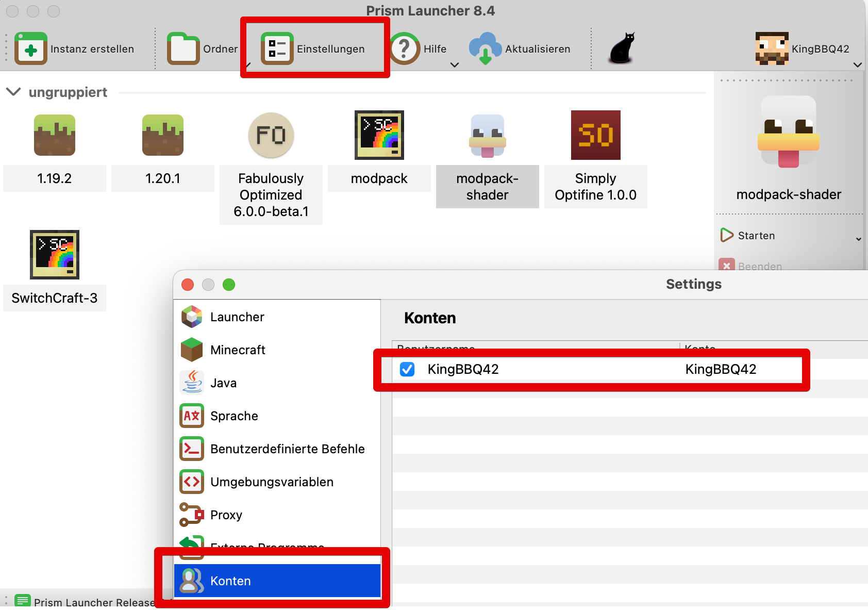Collapse the ungruppiert group

(13, 92)
